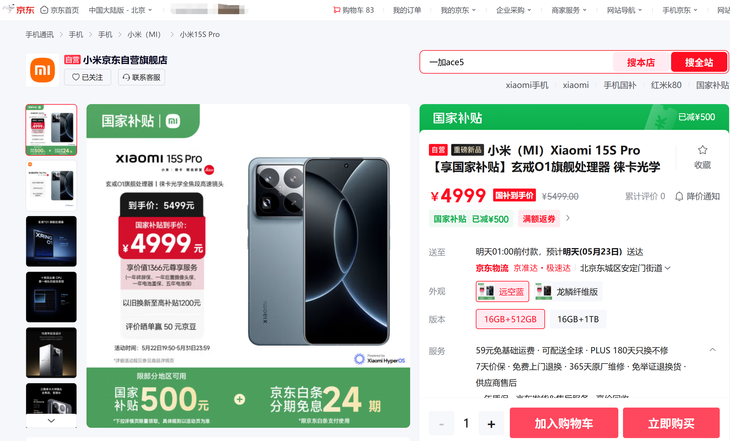The image size is (730, 441).
Task: Select the 远空蓝 color option
Action: [502, 292]
